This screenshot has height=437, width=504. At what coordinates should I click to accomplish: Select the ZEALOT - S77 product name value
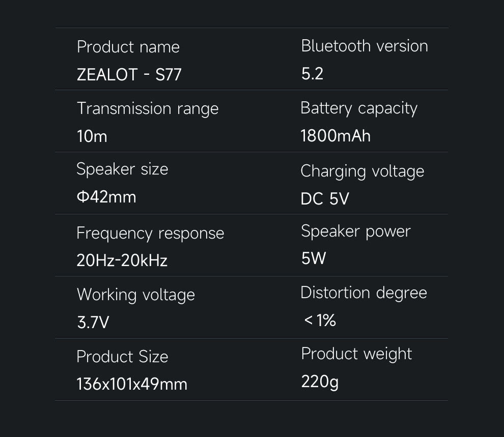[x=129, y=75]
